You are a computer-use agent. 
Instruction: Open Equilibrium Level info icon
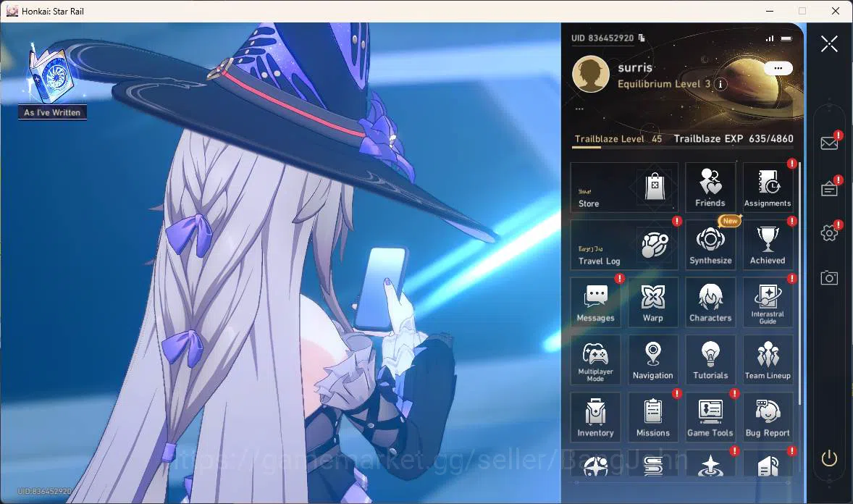pos(720,84)
